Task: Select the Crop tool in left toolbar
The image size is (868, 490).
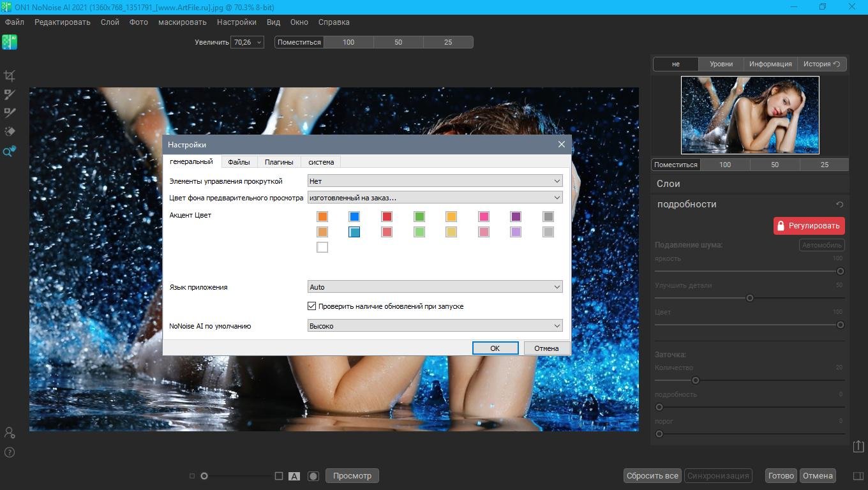Action: (x=10, y=76)
